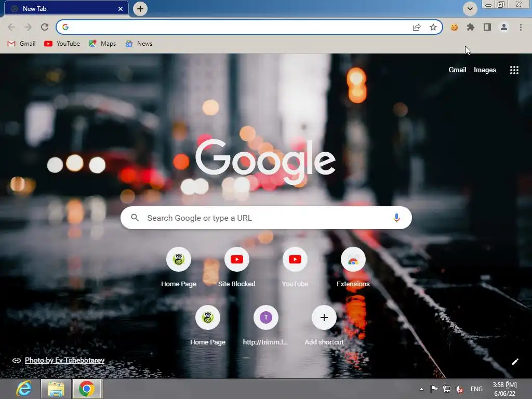Click the Gmail link at top right of page

(x=457, y=70)
